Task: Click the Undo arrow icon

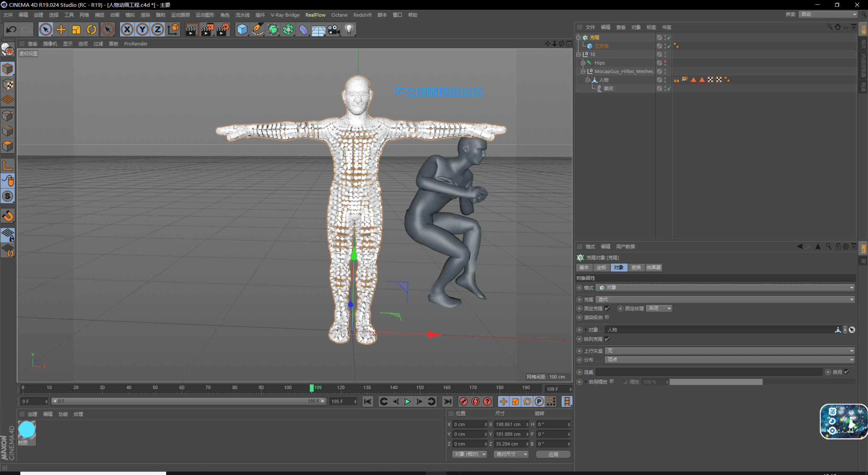Action: (x=11, y=30)
